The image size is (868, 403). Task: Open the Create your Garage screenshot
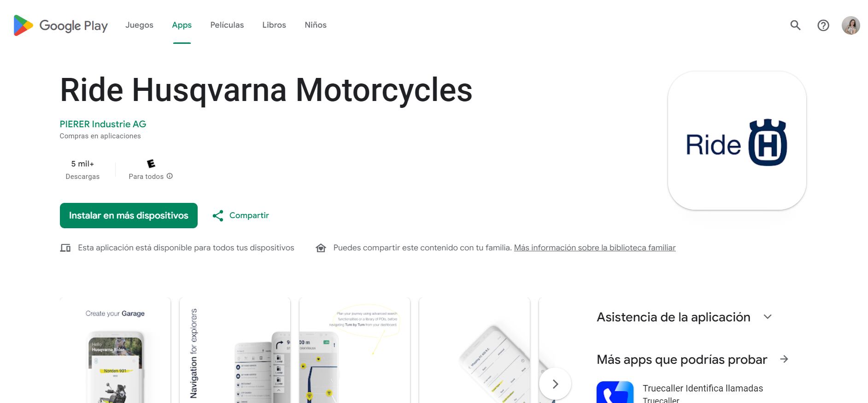pyautogui.click(x=115, y=350)
